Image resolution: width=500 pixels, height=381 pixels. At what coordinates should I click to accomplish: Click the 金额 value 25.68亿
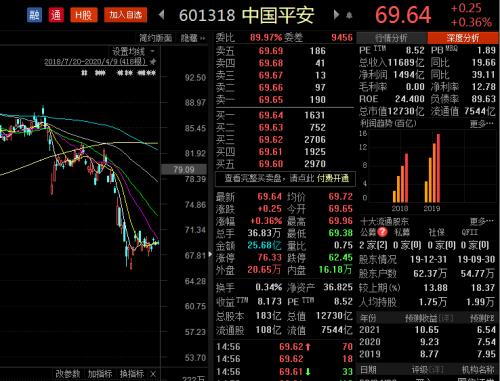(264, 245)
